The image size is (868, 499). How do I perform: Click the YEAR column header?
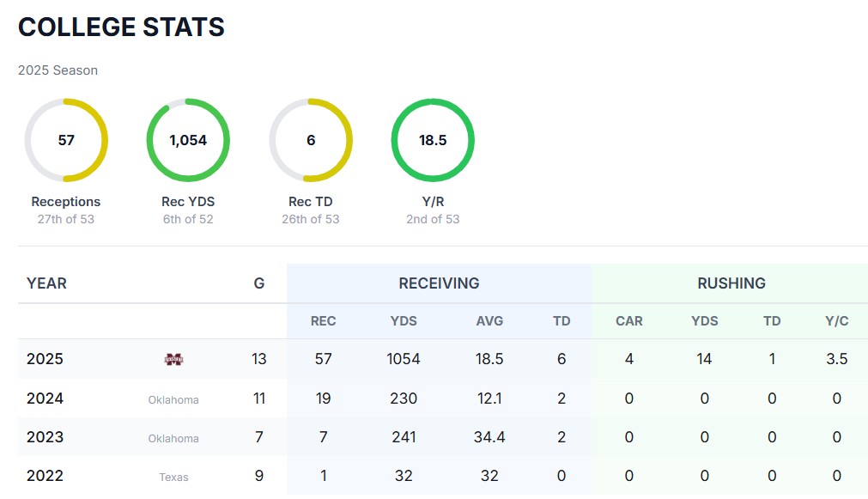pyautogui.click(x=46, y=283)
